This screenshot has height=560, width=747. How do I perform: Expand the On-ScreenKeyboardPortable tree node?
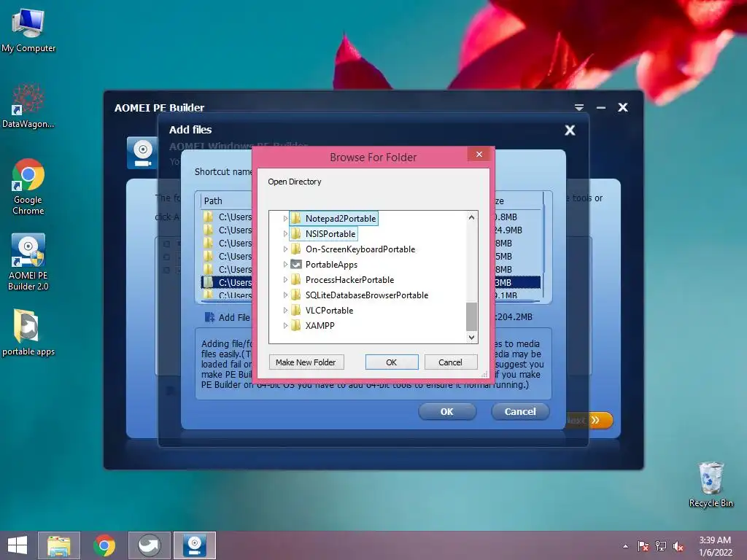(285, 249)
